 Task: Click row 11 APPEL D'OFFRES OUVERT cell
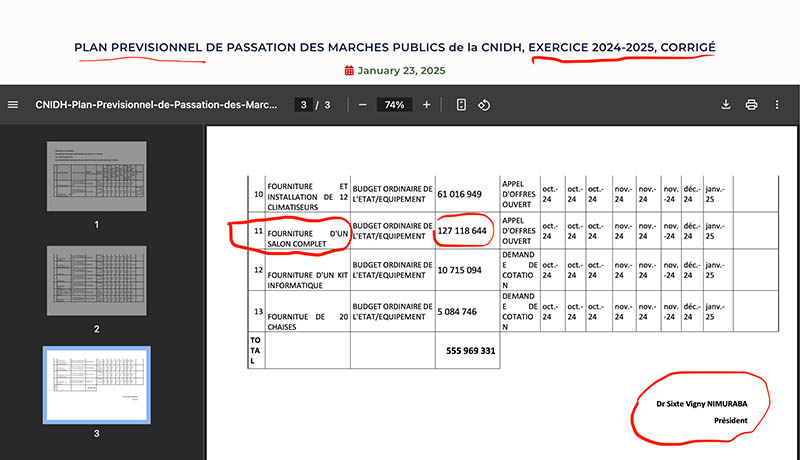(x=520, y=231)
